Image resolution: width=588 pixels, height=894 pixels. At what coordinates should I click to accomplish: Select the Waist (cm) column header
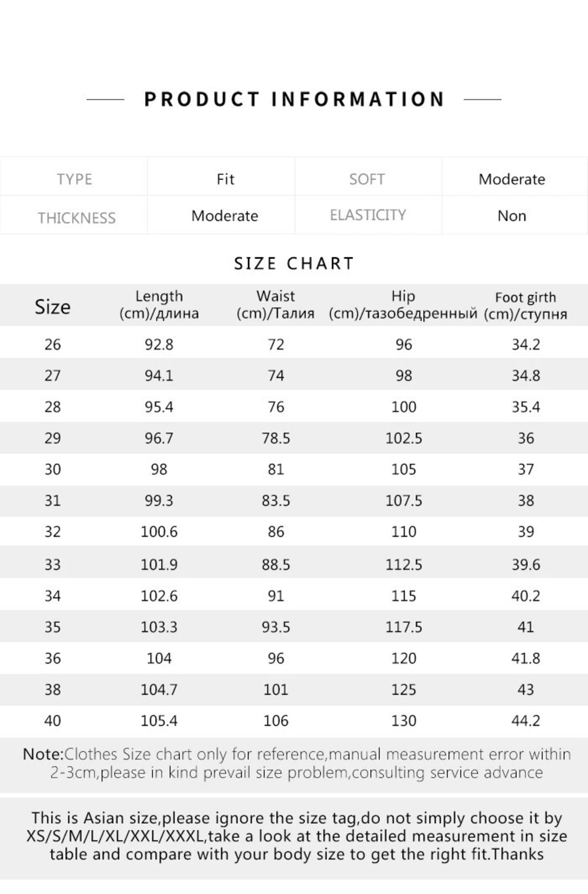click(276, 305)
